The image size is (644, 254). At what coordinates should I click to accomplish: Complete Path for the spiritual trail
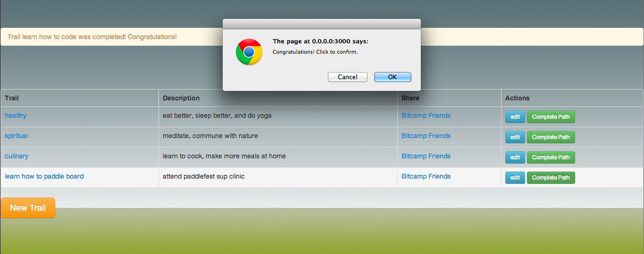click(x=551, y=137)
